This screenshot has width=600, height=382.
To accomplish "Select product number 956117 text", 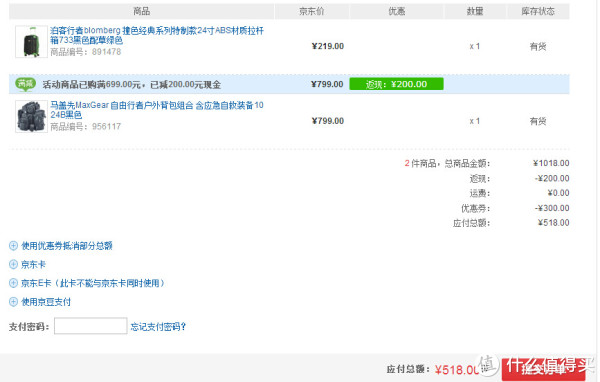I will [x=106, y=126].
